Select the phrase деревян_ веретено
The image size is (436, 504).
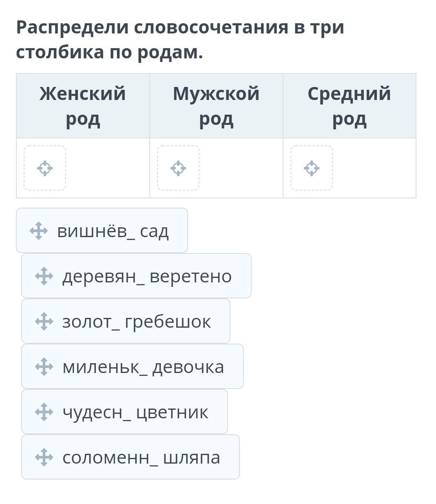147,277
